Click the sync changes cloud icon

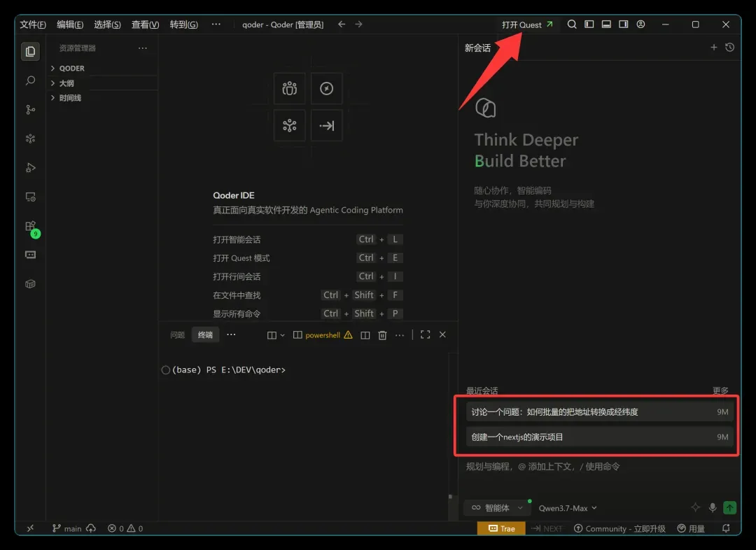91,528
